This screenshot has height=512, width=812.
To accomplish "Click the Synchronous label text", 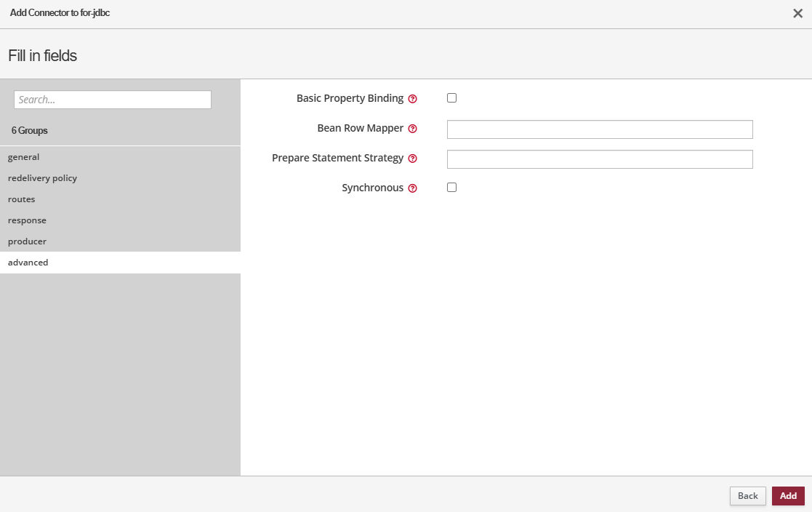I will tap(372, 188).
